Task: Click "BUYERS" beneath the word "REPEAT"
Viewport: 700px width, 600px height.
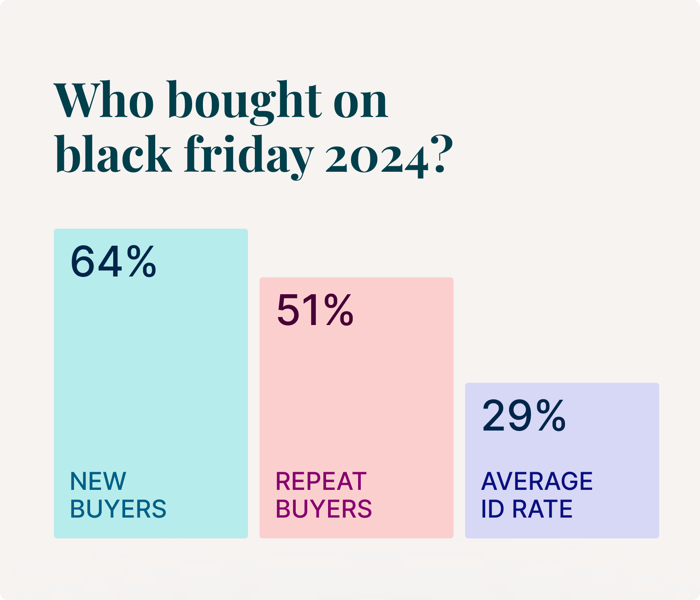Action: point(324,508)
